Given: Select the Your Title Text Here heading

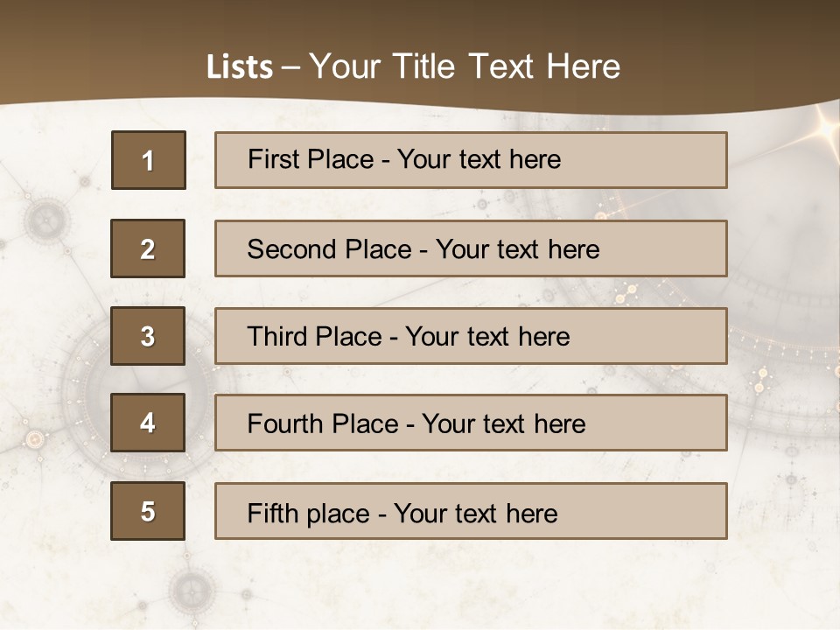Looking at the screenshot, I should coord(465,67).
